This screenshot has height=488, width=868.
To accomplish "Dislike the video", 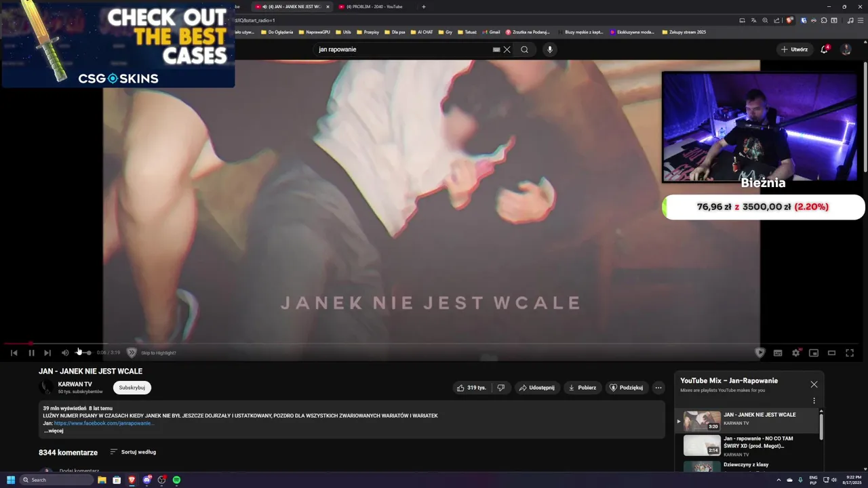I will point(501,388).
